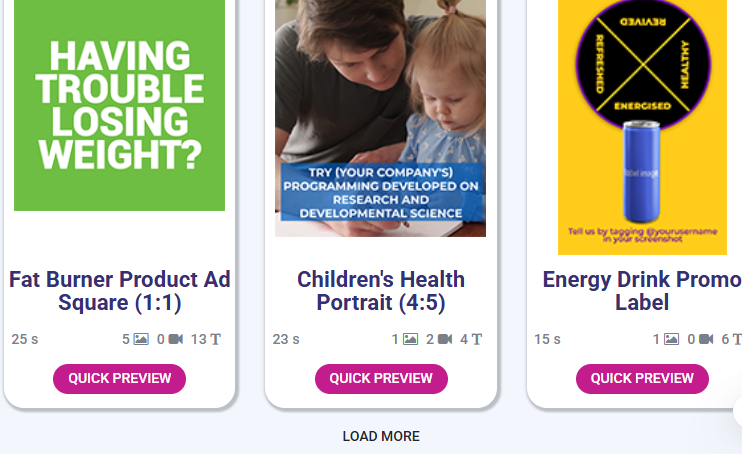The image size is (742, 454).
Task: Quick preview the Energy Drink Promo template
Action: click(642, 379)
